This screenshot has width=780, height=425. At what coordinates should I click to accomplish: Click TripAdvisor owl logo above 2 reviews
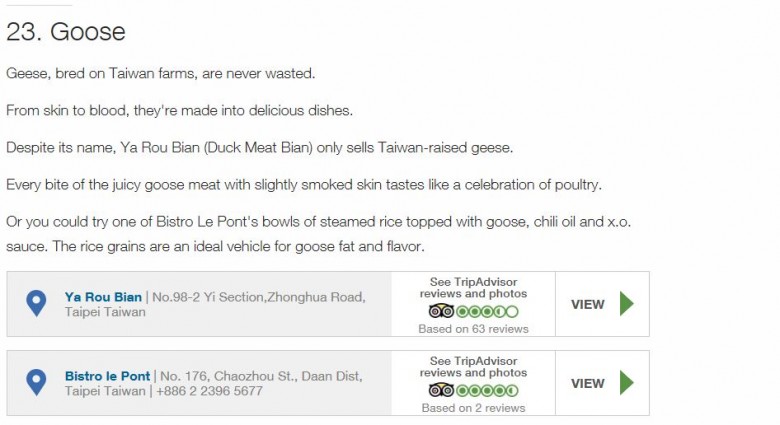point(441,391)
